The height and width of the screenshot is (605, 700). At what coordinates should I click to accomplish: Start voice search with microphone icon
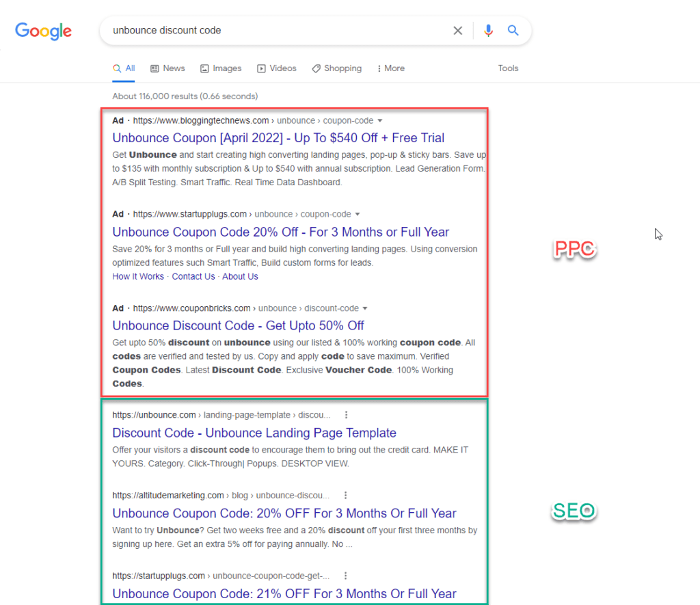(488, 30)
